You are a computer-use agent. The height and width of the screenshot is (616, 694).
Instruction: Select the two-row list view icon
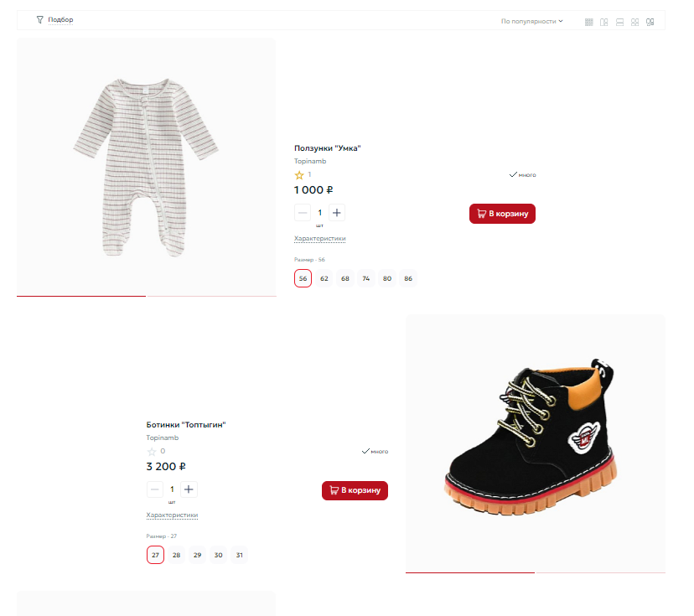(619, 22)
